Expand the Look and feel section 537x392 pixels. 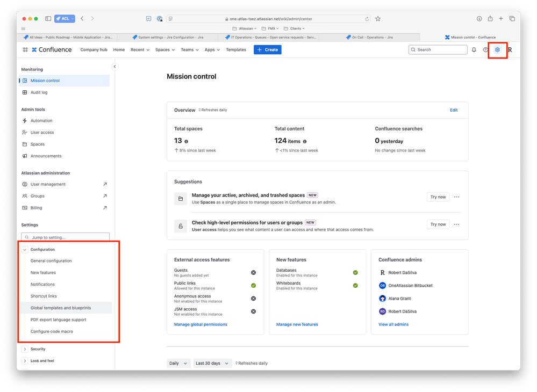click(x=25, y=361)
